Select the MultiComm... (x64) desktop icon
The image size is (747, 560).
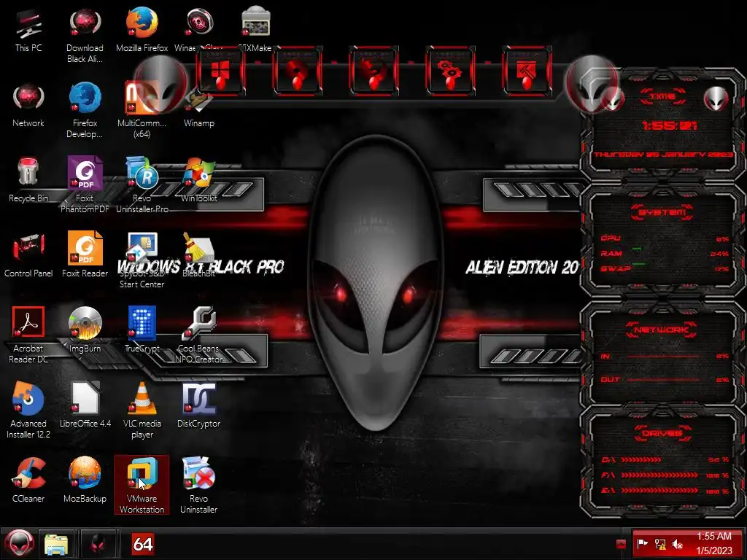pyautogui.click(x=142, y=111)
